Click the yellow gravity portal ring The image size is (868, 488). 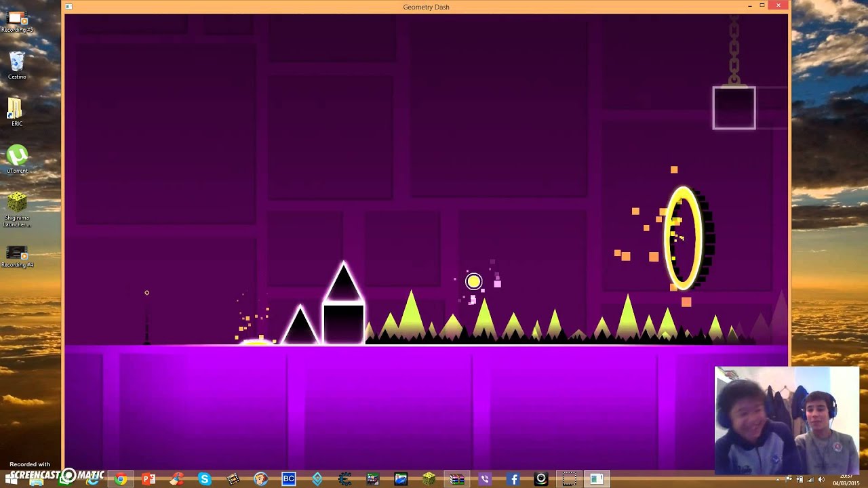coord(683,237)
